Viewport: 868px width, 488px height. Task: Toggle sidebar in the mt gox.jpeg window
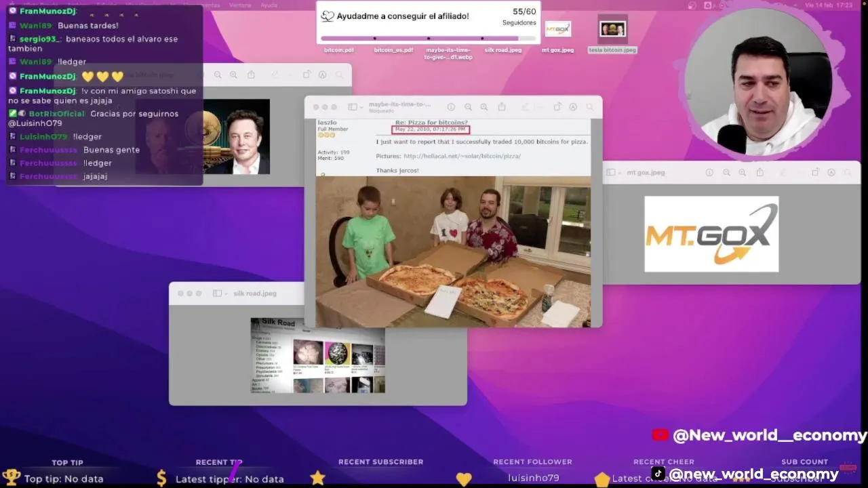pos(610,173)
